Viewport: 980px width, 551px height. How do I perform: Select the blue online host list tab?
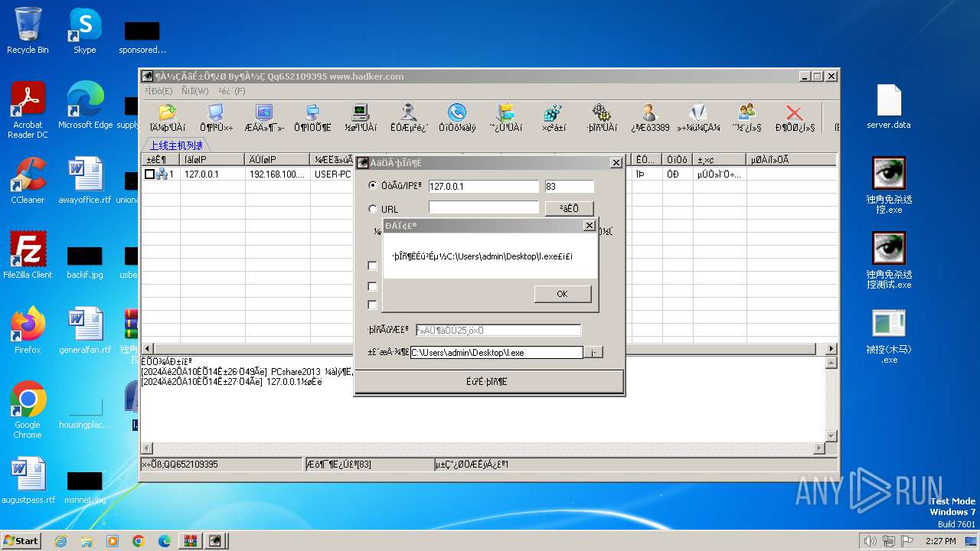(176, 145)
